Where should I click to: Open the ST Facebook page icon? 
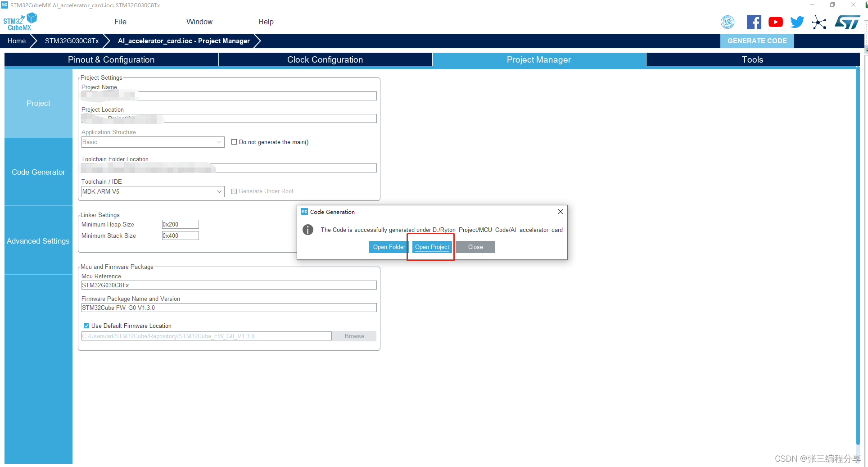(x=754, y=22)
